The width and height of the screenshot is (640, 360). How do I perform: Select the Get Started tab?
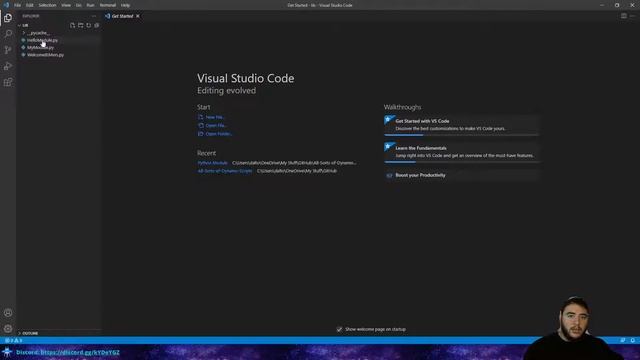122,16
